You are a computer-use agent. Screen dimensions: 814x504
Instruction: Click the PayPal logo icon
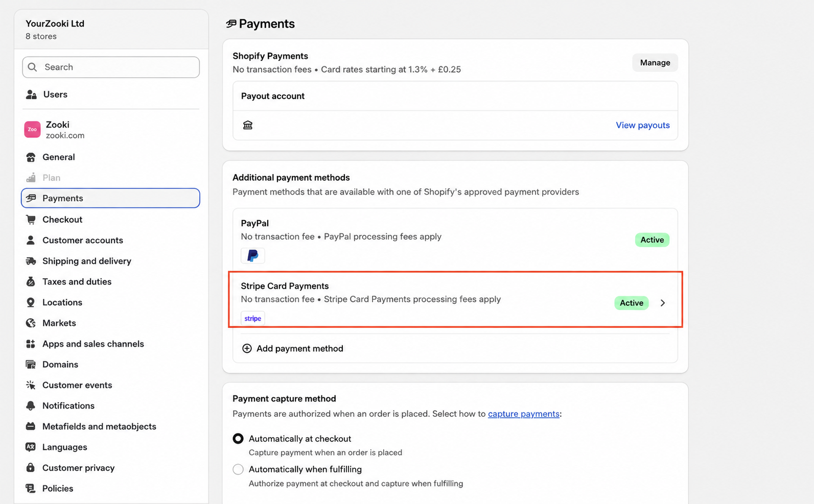point(253,255)
